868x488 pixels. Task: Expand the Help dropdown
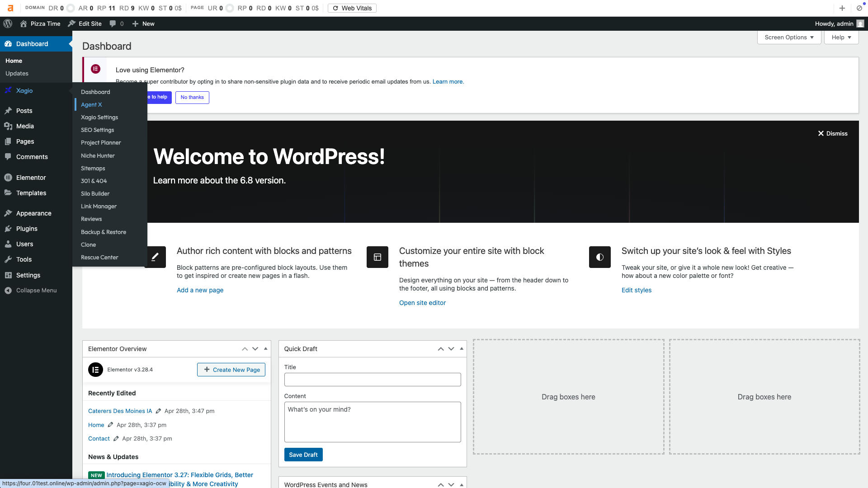click(x=841, y=38)
